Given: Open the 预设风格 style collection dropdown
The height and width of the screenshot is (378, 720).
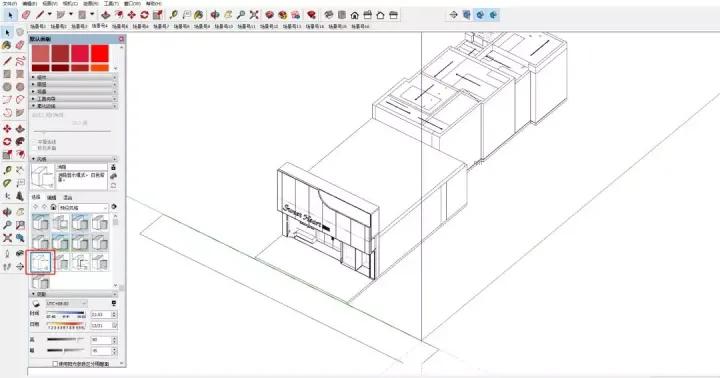Looking at the screenshot, I should (x=84, y=208).
